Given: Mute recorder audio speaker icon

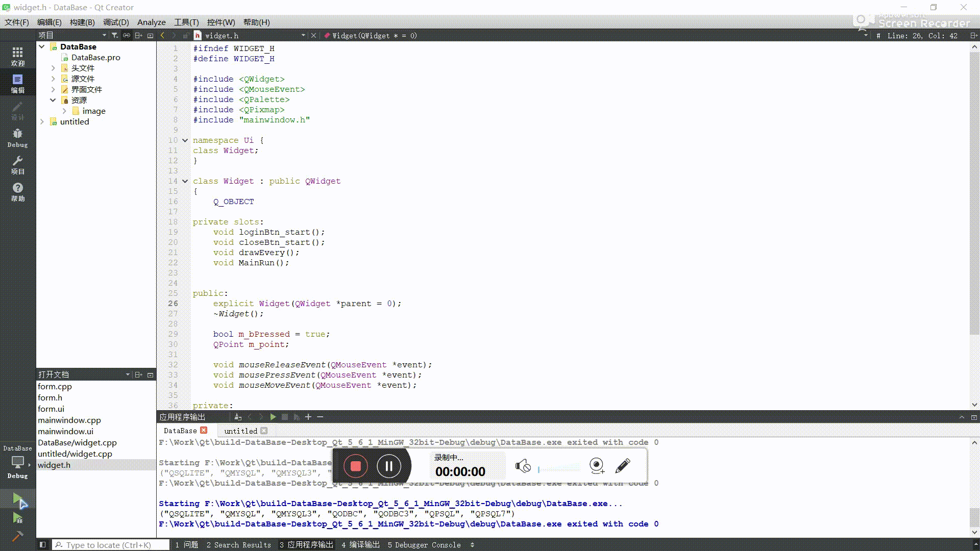Looking at the screenshot, I should pyautogui.click(x=523, y=466).
